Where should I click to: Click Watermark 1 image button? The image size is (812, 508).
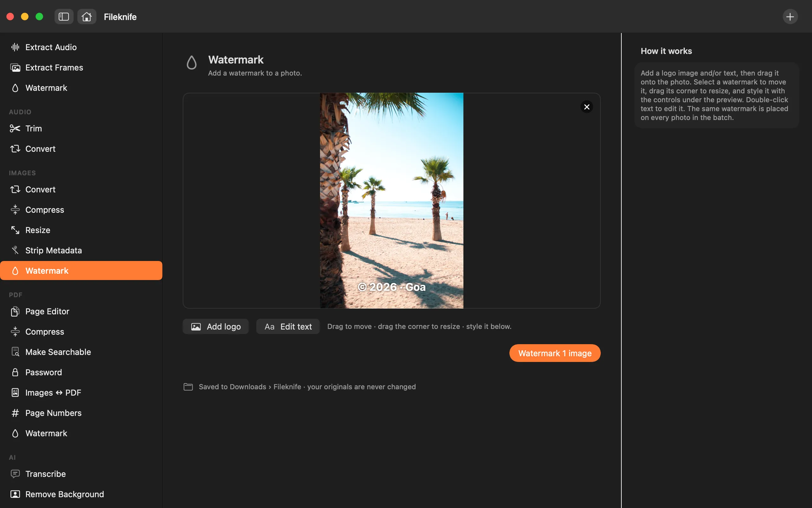[x=555, y=353]
